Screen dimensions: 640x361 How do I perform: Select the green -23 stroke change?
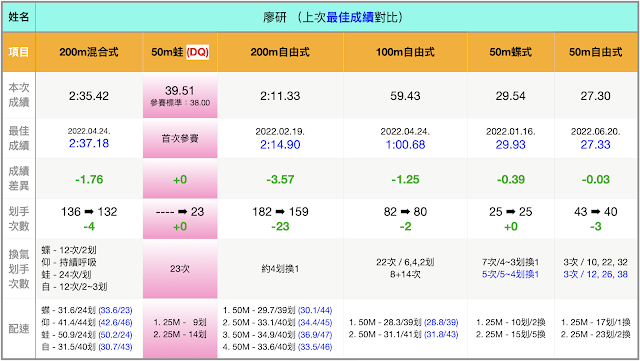coord(280,226)
